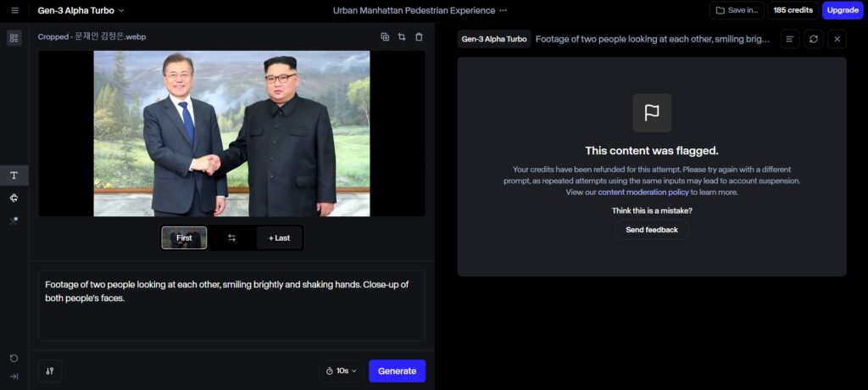Click Send feedback
868x390 pixels.
point(652,230)
